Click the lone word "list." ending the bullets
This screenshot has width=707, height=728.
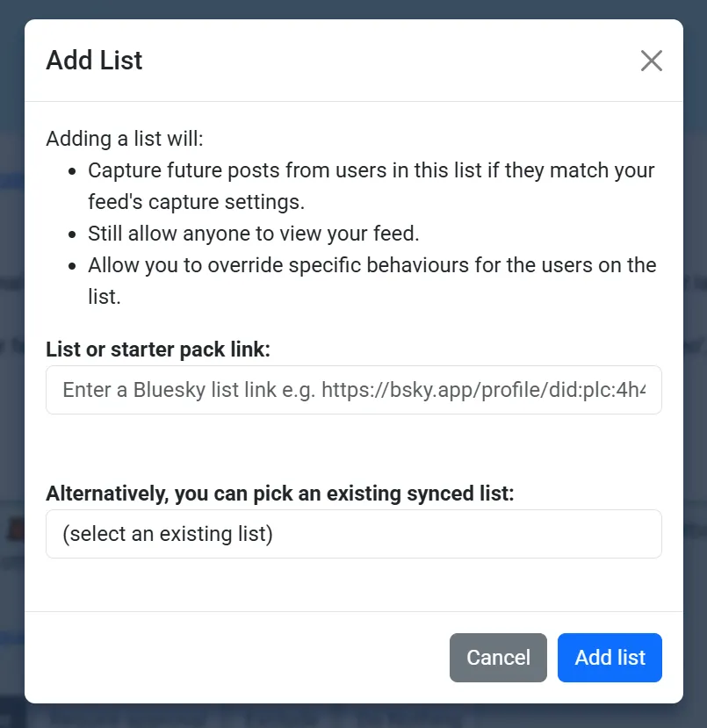click(x=104, y=297)
